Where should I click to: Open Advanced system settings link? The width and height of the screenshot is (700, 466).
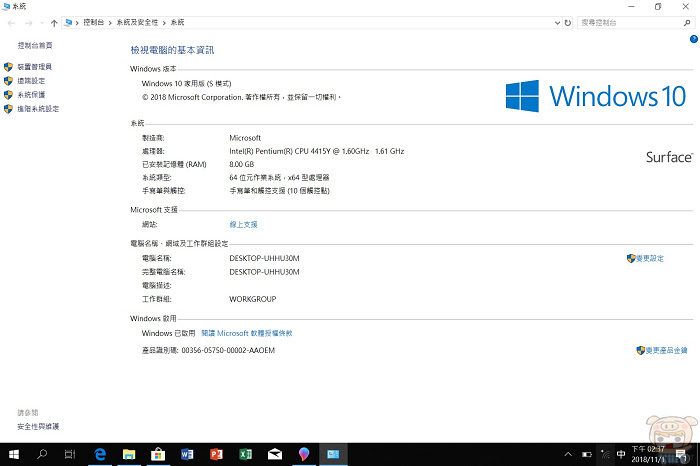(x=38, y=108)
